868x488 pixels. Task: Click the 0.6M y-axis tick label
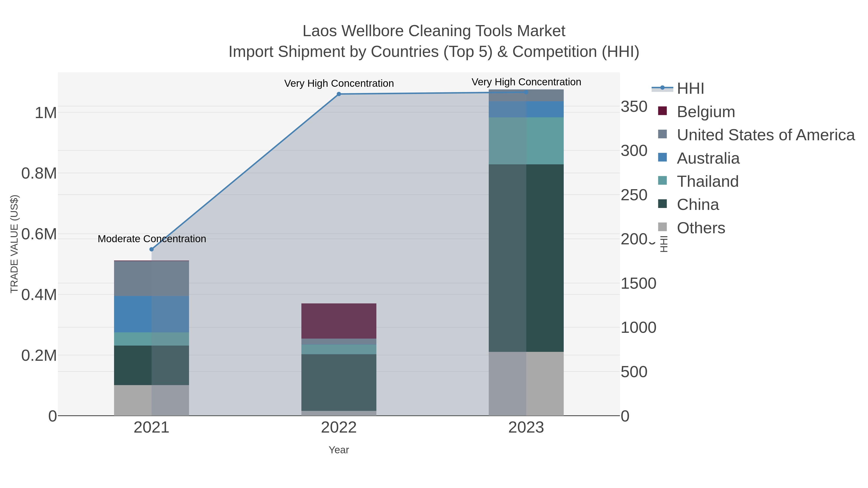pyautogui.click(x=39, y=234)
